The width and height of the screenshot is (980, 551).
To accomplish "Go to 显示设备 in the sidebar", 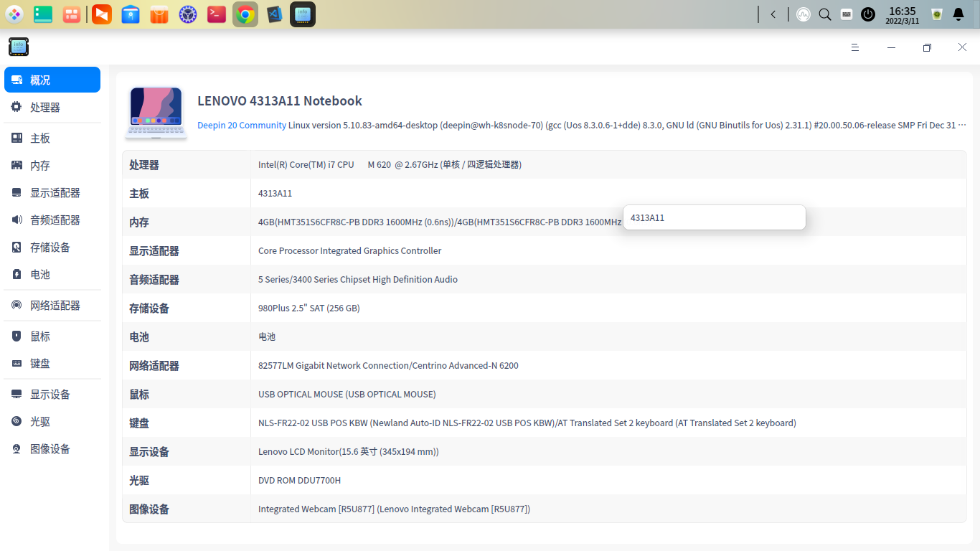I will [52, 394].
